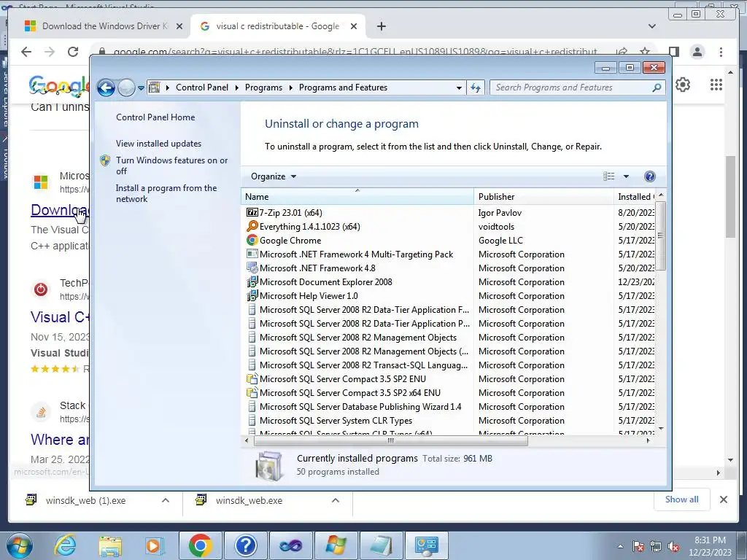Click the taskbar clock showing 8:31 PM
The image size is (747, 560).
click(709, 546)
